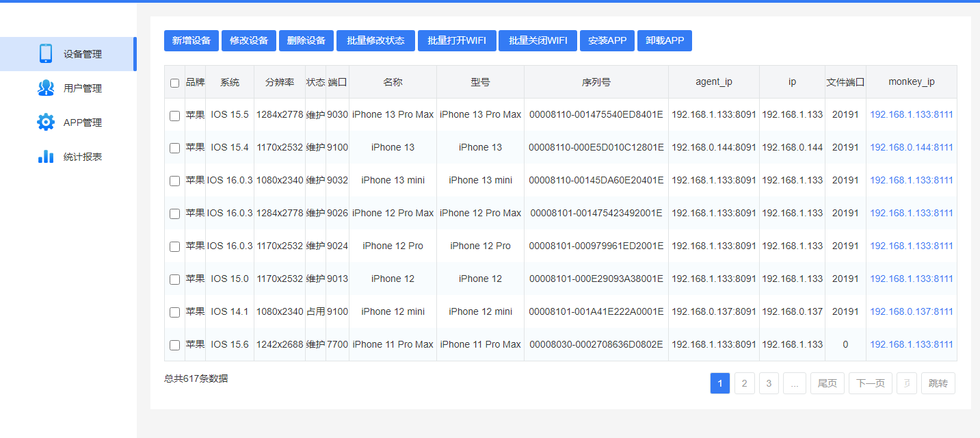Go to page 2 in pagination
The image size is (980, 438).
(744, 383)
